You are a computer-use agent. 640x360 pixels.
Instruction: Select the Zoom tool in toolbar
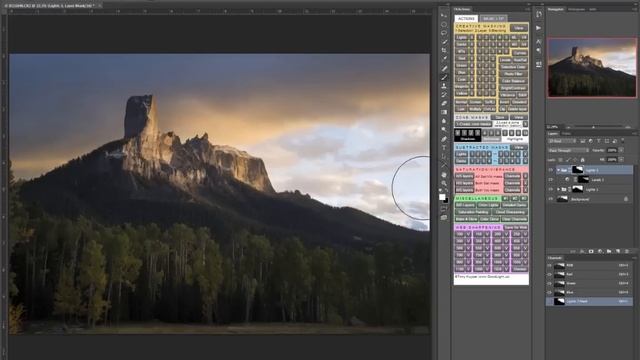(x=444, y=183)
